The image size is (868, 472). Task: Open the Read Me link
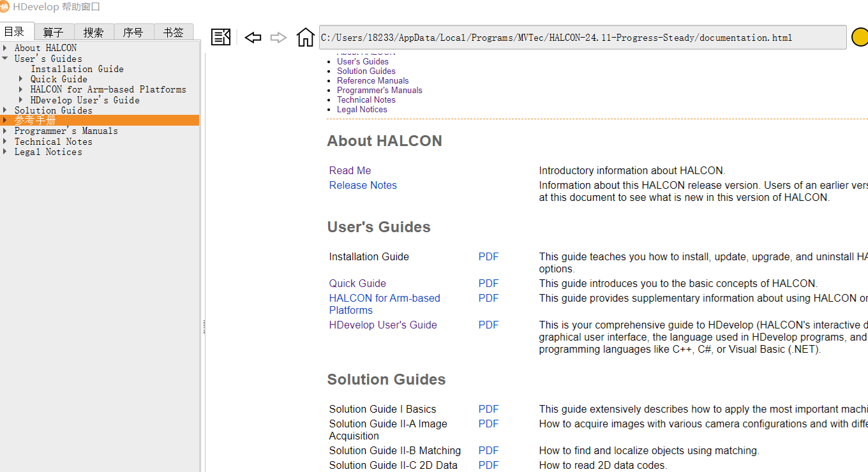(350, 171)
